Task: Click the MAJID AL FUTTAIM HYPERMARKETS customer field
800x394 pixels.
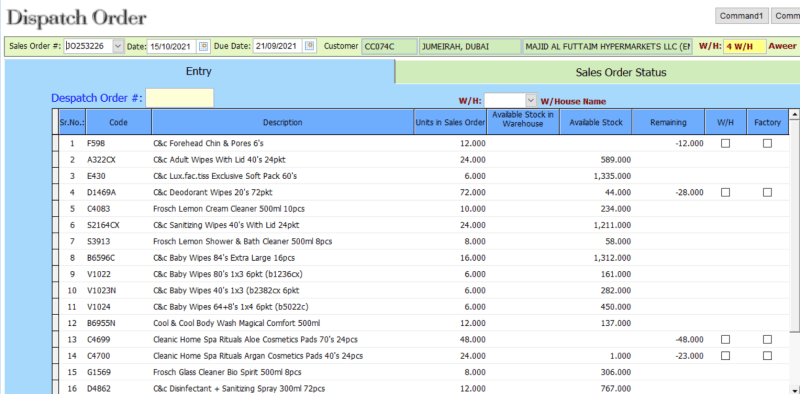Action: coord(608,46)
